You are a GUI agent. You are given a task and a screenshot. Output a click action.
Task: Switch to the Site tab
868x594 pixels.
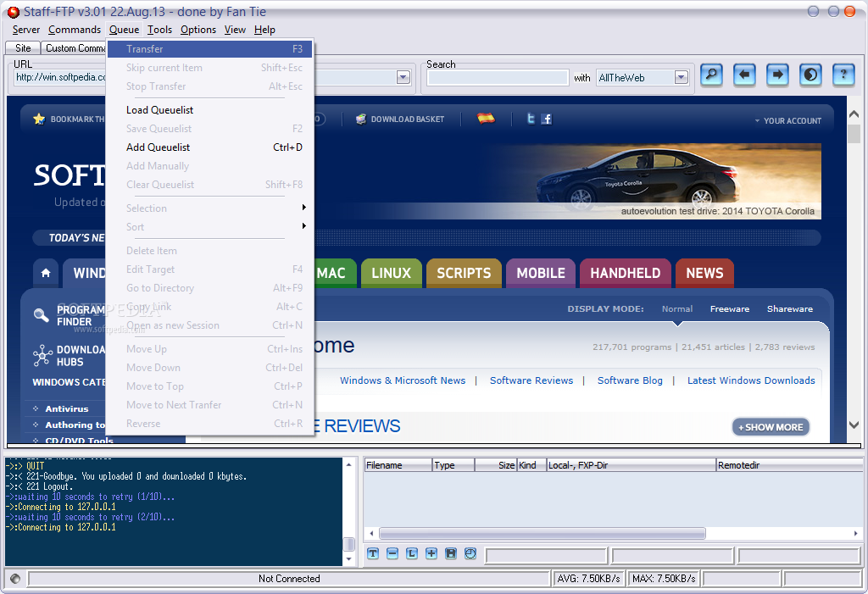pyautogui.click(x=23, y=48)
